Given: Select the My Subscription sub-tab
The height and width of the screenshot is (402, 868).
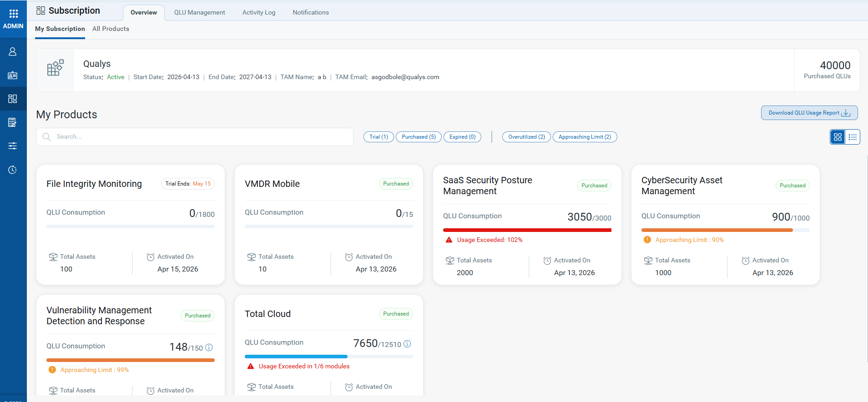Looking at the screenshot, I should (60, 29).
